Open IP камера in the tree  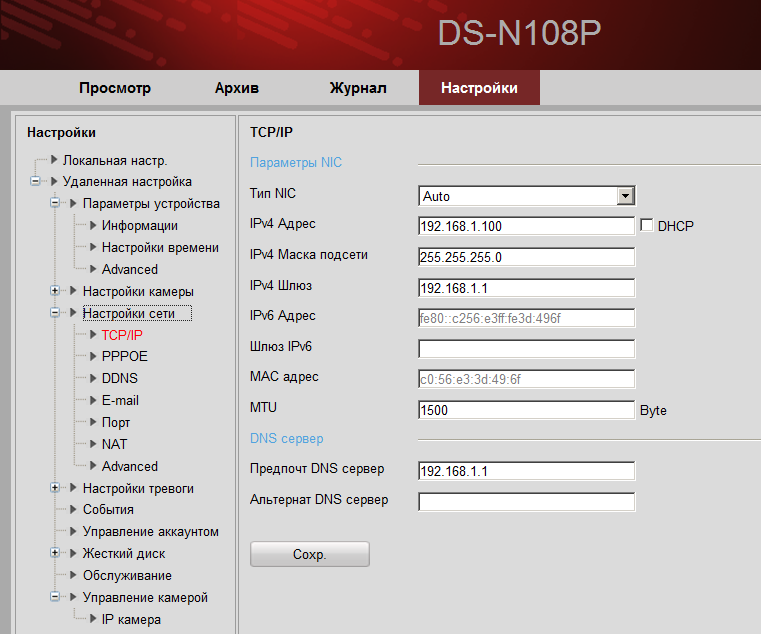pos(131,619)
